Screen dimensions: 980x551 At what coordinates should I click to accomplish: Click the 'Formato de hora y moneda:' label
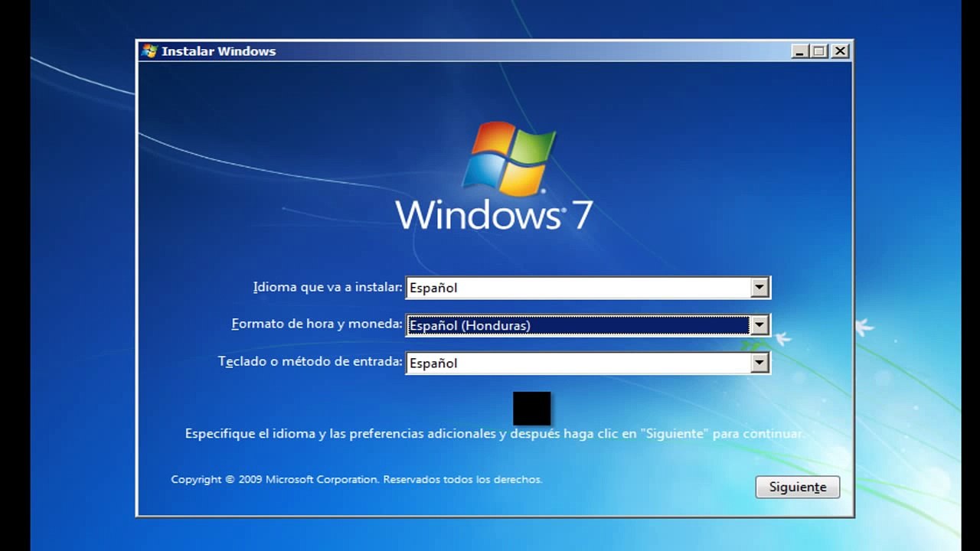click(317, 324)
